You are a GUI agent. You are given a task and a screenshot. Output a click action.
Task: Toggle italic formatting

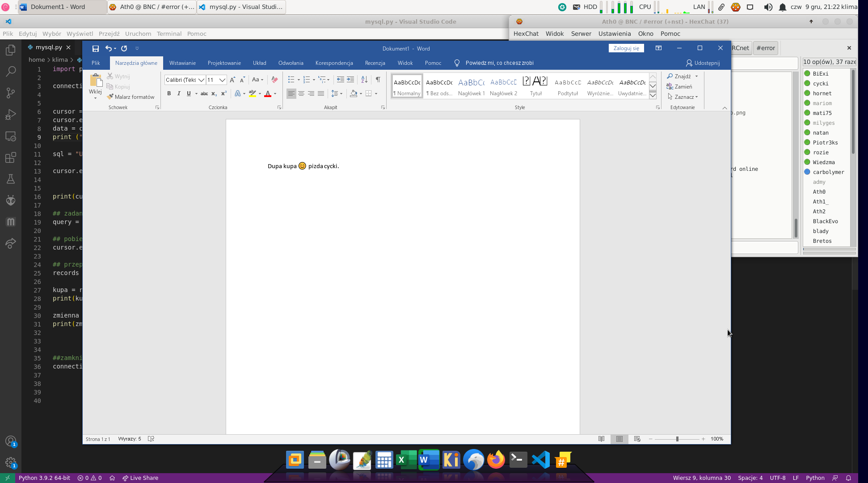click(179, 93)
